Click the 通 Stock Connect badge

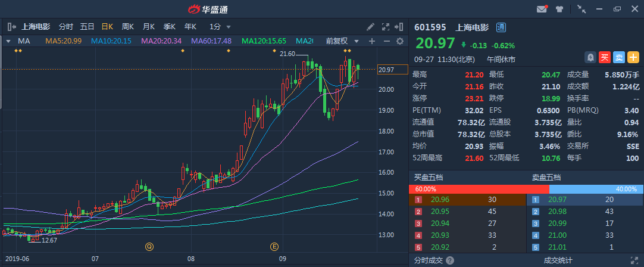coord(501,27)
